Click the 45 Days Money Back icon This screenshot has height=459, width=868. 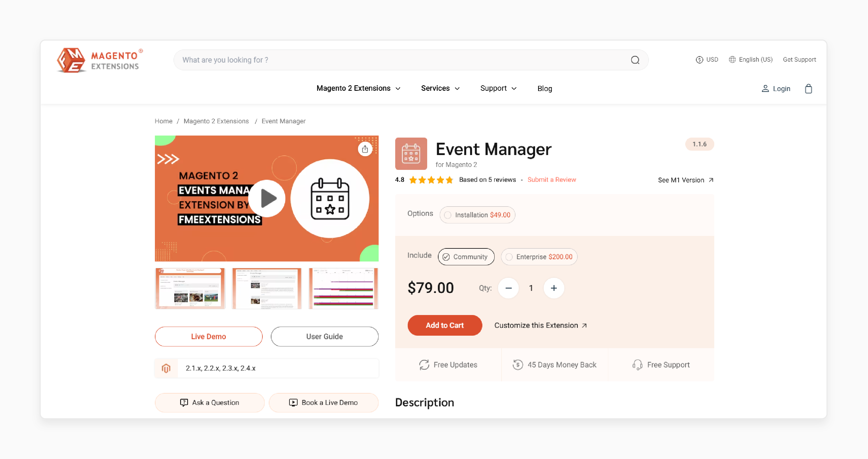pos(518,365)
